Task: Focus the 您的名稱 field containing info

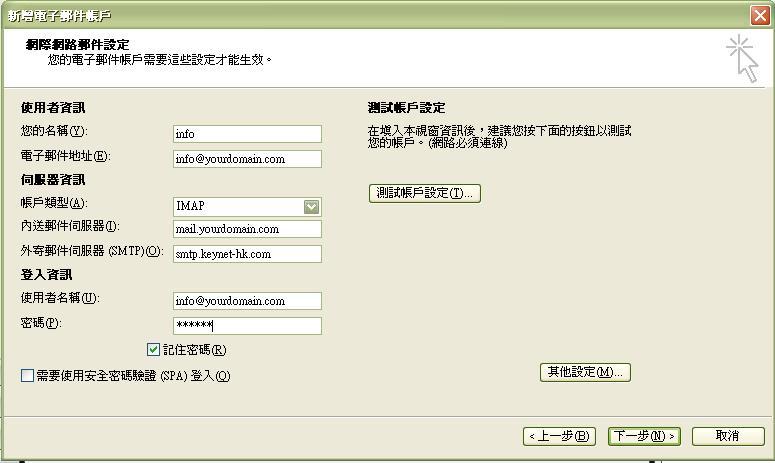Action: (x=247, y=134)
